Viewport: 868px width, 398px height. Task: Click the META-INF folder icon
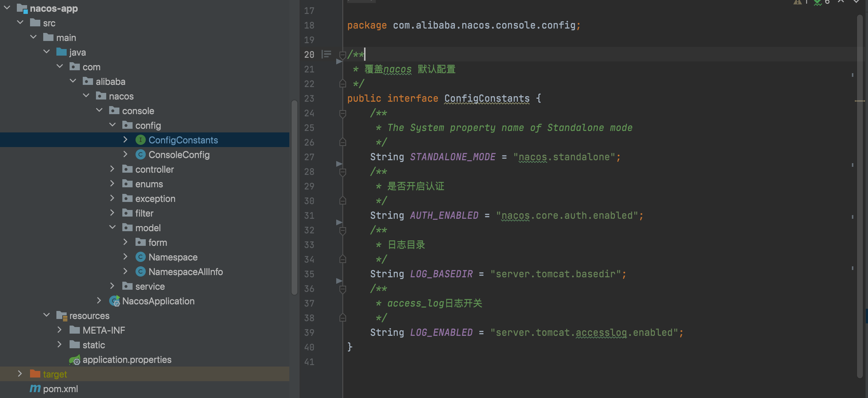pyautogui.click(x=75, y=330)
